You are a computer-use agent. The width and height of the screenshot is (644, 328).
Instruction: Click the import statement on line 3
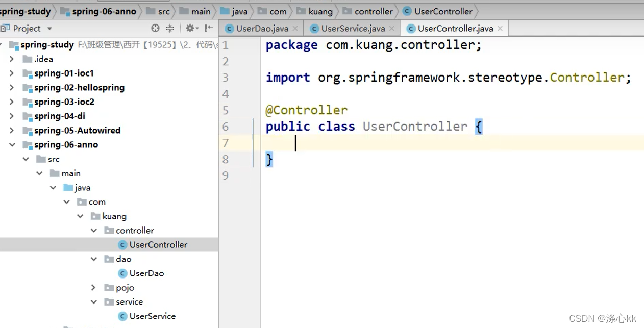coord(449,78)
